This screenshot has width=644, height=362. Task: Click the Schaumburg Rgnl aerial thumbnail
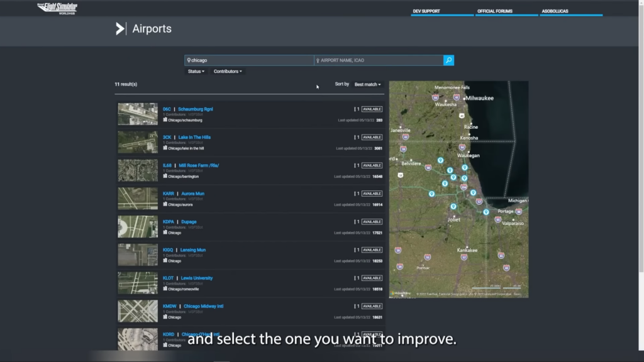point(138,114)
